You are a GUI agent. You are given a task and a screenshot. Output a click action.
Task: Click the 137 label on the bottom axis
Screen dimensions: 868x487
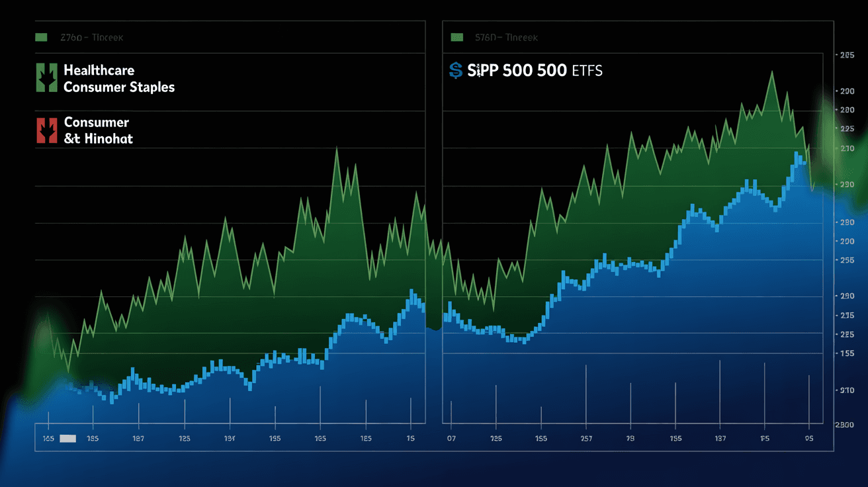coord(720,439)
